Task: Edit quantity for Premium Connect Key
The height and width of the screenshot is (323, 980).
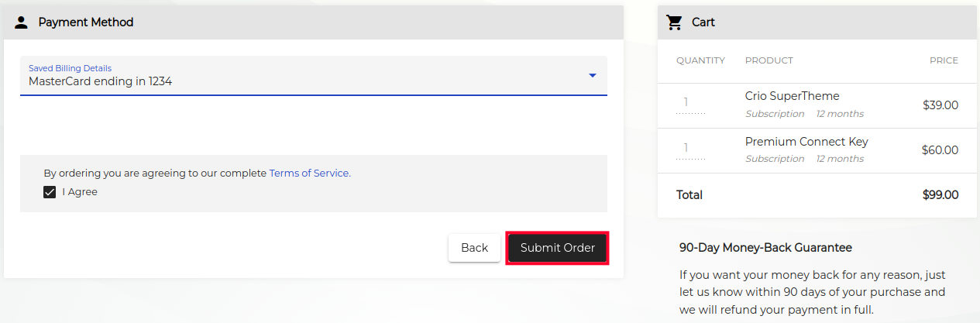Action: tap(686, 147)
